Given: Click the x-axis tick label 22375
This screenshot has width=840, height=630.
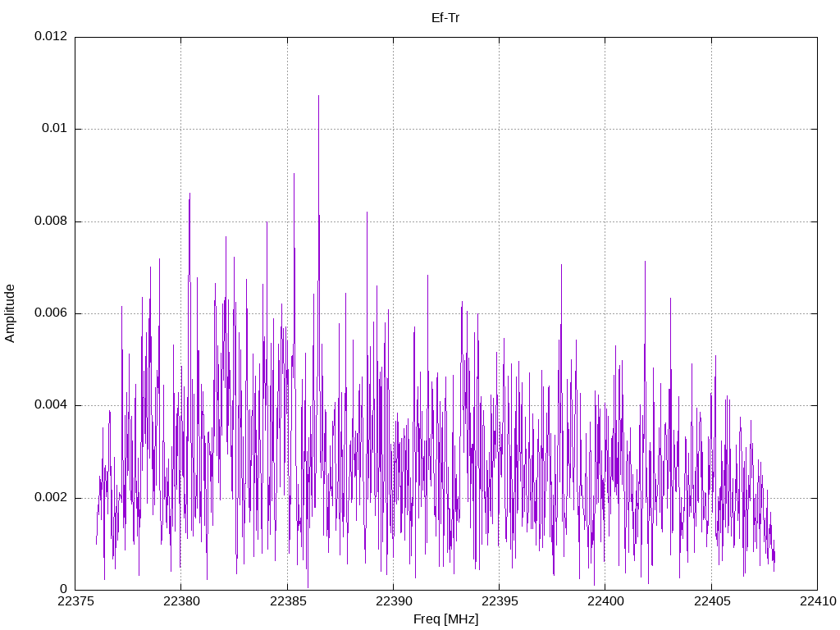Looking at the screenshot, I should (x=75, y=601).
